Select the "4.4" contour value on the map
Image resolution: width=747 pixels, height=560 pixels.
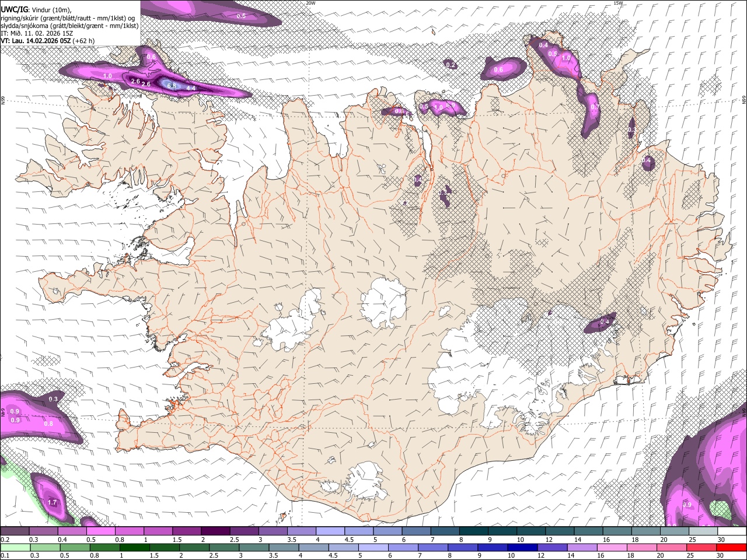(191, 88)
